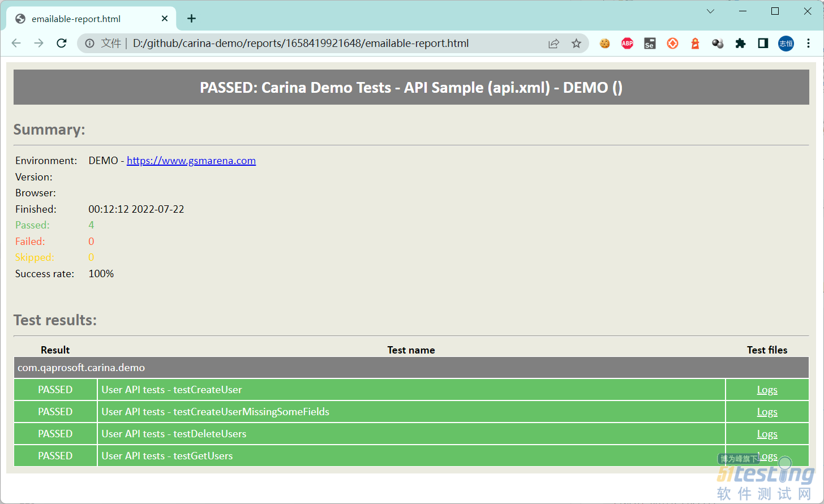Image resolution: width=824 pixels, height=504 pixels.
Task: Open the Extensions puzzle icon
Action: coord(740,43)
